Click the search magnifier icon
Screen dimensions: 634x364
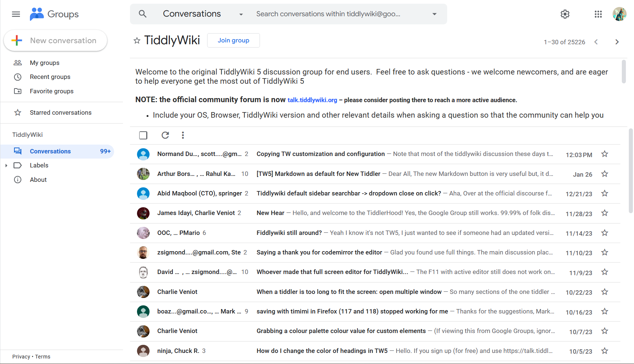point(143,14)
